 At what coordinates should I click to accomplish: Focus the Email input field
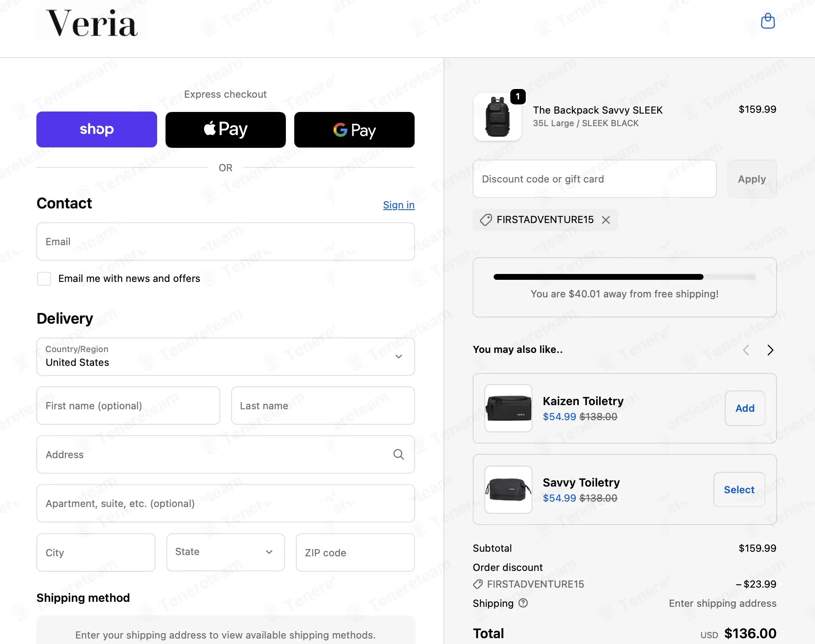(x=226, y=241)
